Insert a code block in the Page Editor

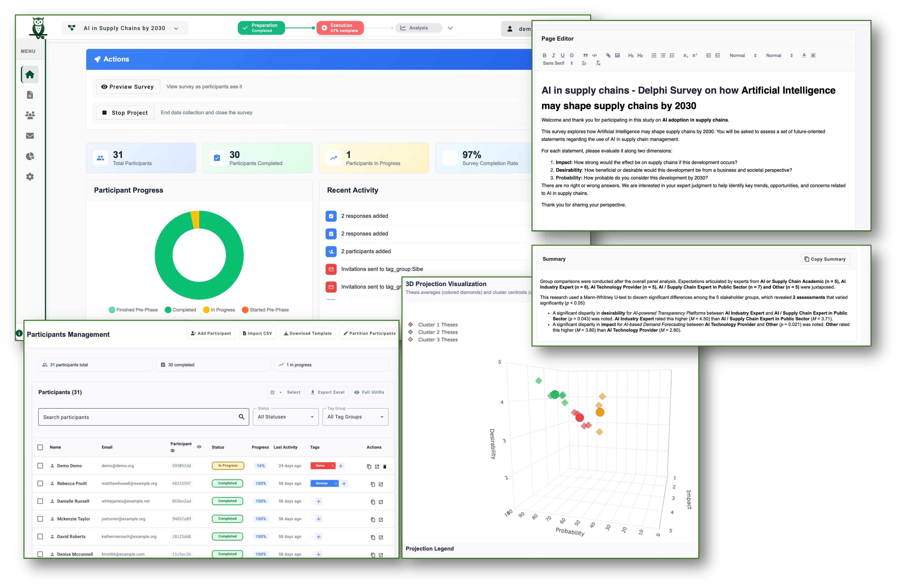(595, 55)
